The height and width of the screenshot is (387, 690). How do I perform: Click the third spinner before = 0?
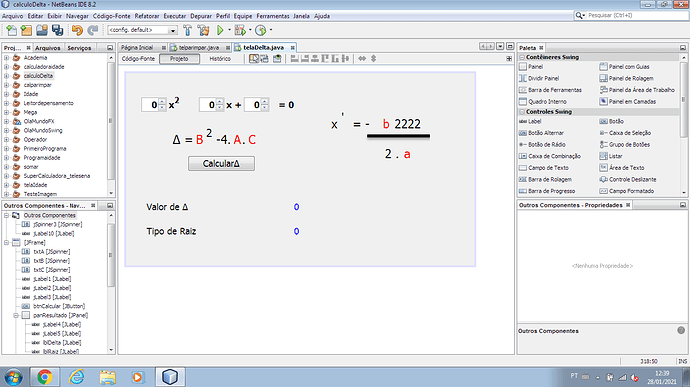click(x=256, y=105)
